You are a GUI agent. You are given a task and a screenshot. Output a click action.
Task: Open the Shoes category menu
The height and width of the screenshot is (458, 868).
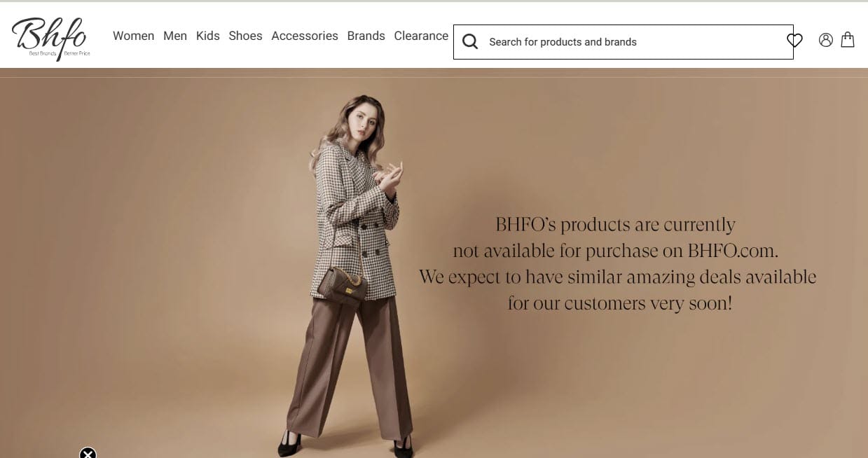pos(245,36)
